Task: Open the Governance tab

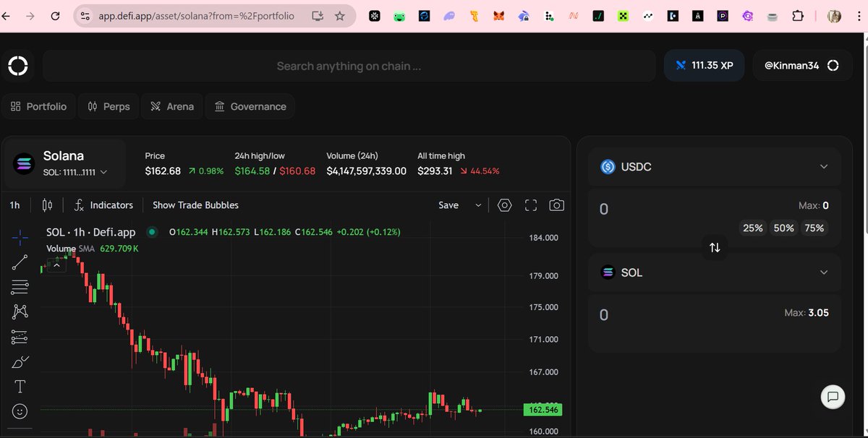Action: [x=250, y=106]
